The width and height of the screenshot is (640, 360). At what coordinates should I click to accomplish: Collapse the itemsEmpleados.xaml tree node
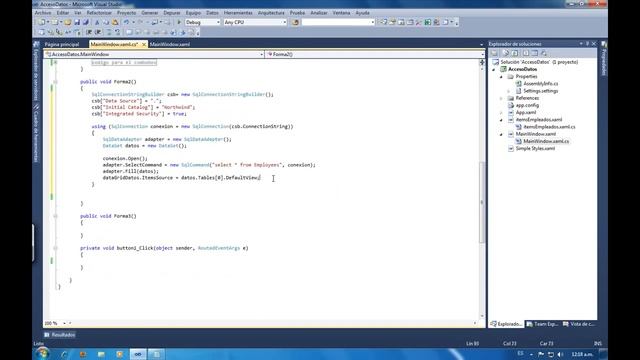[x=502, y=120]
